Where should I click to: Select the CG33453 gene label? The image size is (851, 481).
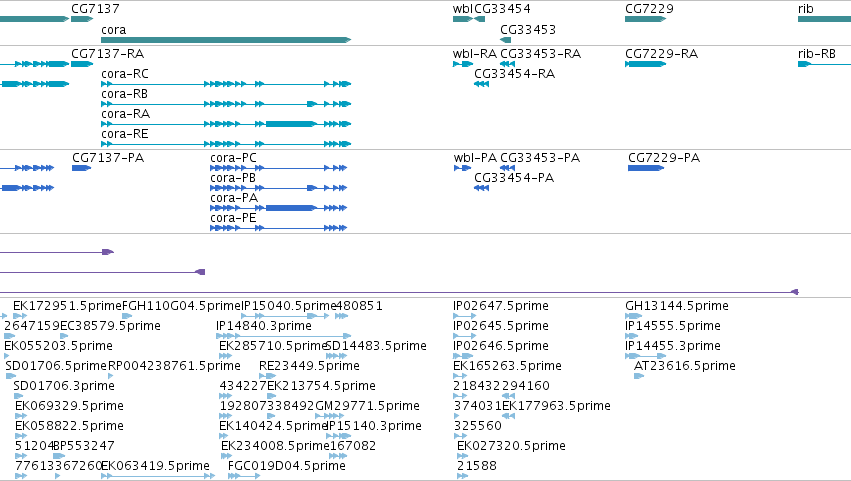[528, 30]
